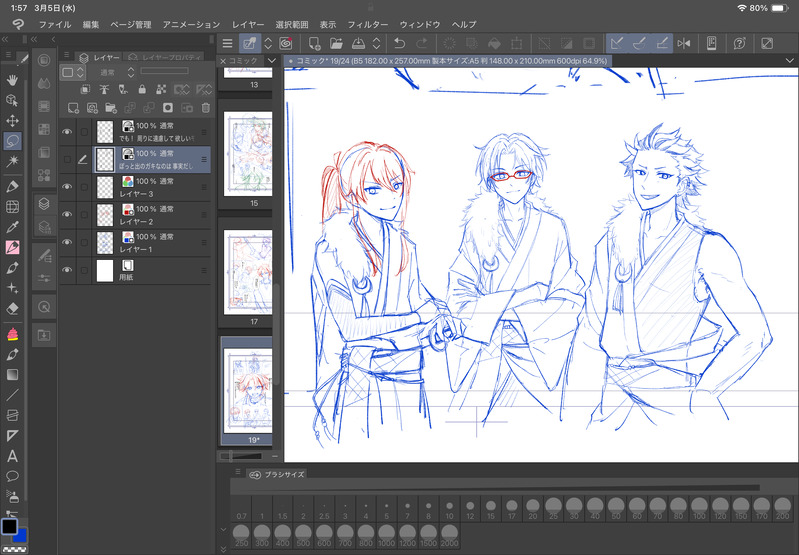The image size is (799, 555).
Task: Open the レイヤー menu in the menu bar
Action: pos(248,24)
